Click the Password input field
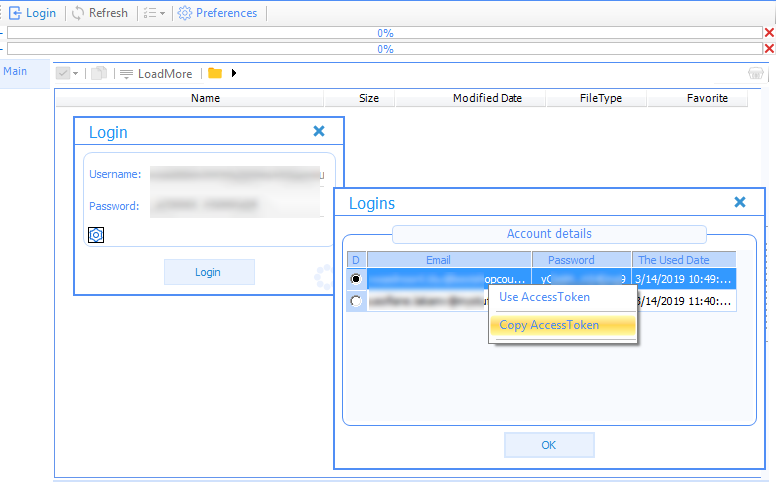The width and height of the screenshot is (776, 482). 237,205
